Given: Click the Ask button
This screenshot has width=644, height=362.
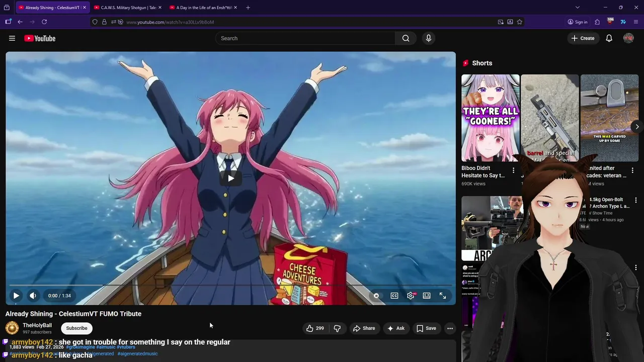Looking at the screenshot, I should click(395, 328).
